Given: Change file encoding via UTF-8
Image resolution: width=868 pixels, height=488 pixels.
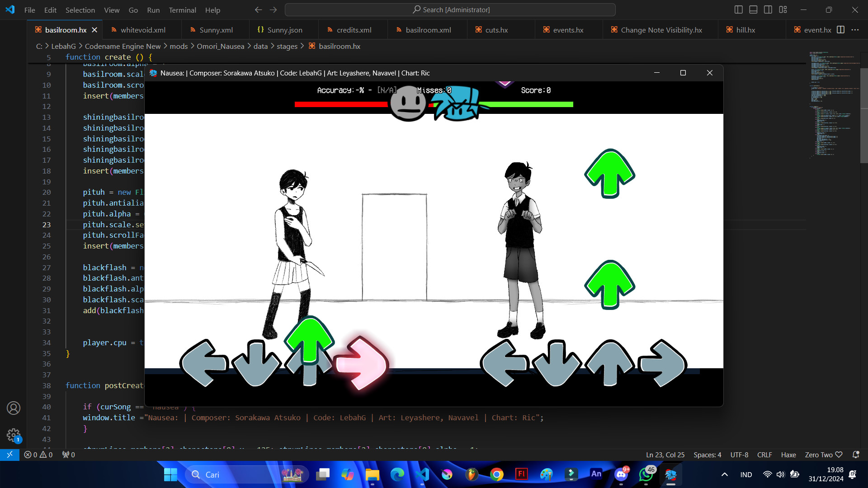Looking at the screenshot, I should 739,455.
